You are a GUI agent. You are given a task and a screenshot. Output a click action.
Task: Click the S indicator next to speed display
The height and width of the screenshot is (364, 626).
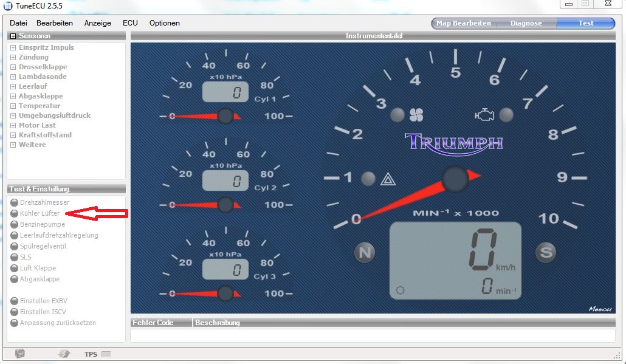[546, 252]
